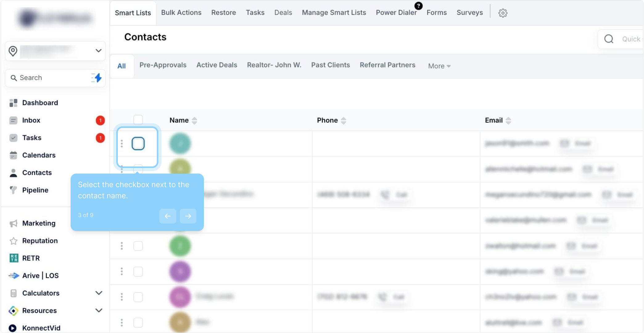The height and width of the screenshot is (333, 644).
Task: Open the Reputation star item
Action: 39,241
